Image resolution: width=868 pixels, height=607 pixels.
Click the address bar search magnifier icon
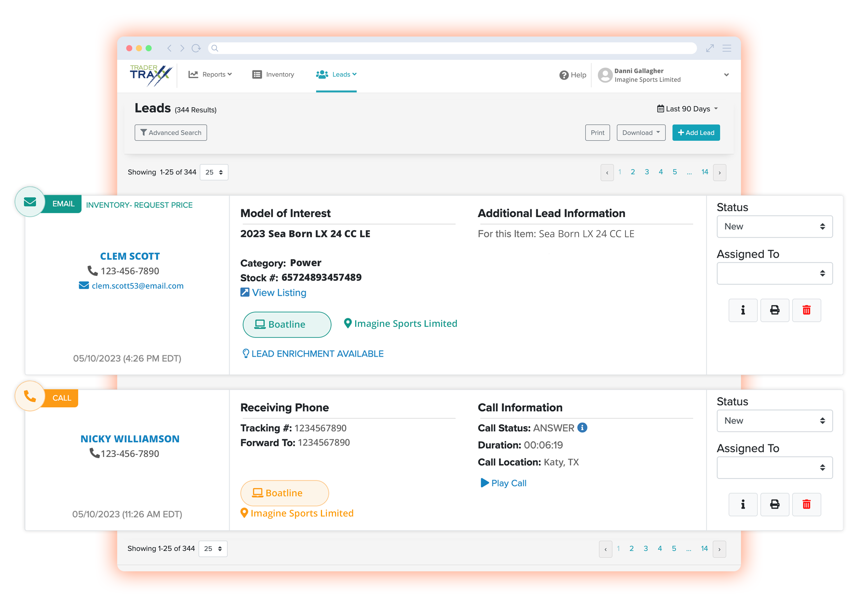click(215, 48)
